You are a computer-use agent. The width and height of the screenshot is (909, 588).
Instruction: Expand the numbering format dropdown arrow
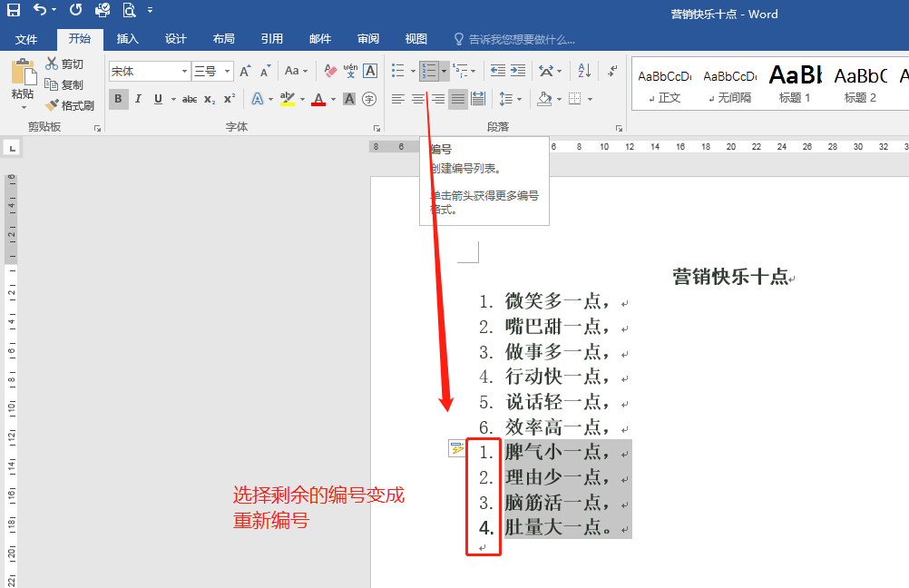click(x=444, y=71)
